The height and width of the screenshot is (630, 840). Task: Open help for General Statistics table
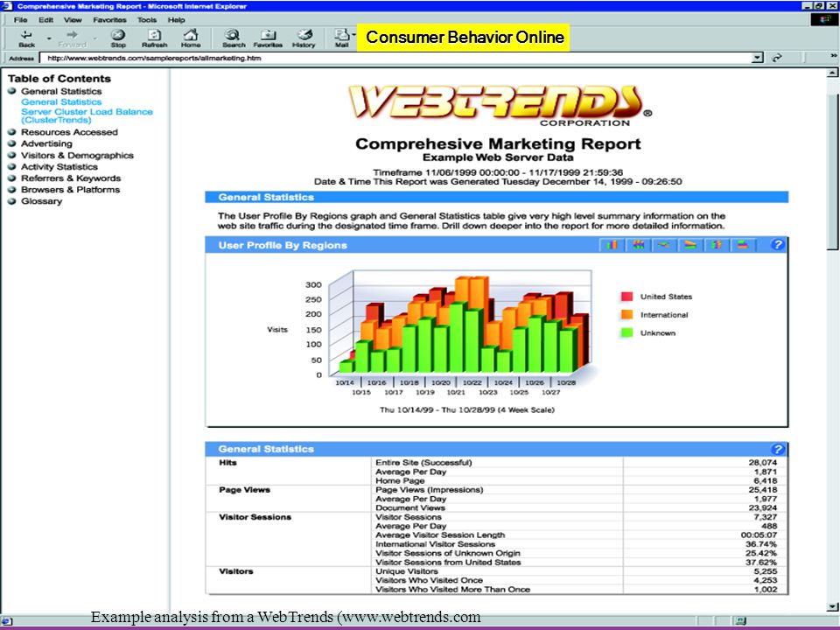click(x=777, y=449)
